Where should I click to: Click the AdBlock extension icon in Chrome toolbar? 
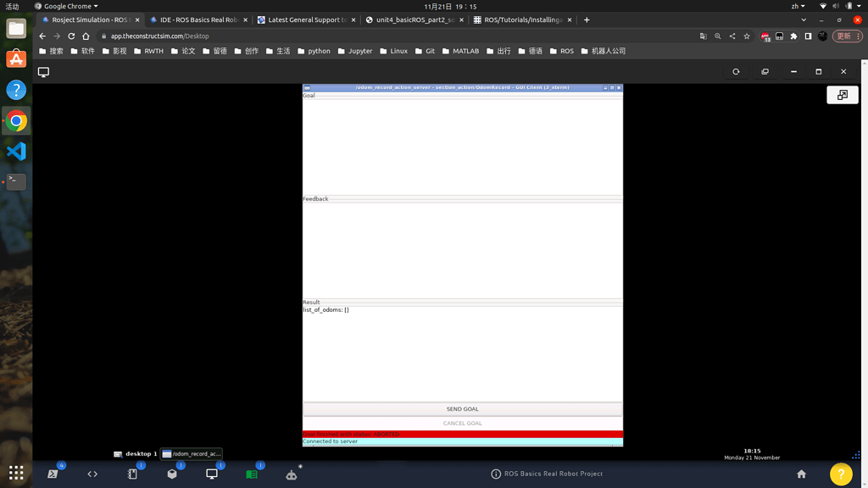765,36
